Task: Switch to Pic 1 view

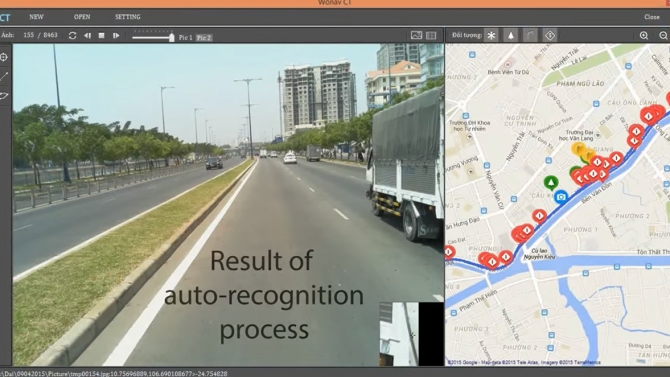Action: [x=185, y=38]
